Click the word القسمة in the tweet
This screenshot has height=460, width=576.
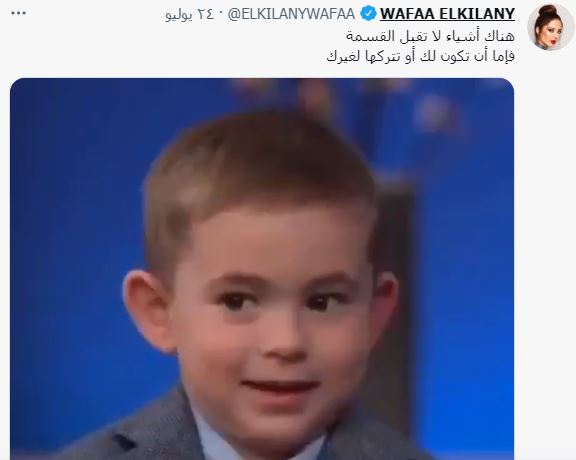coord(365,36)
